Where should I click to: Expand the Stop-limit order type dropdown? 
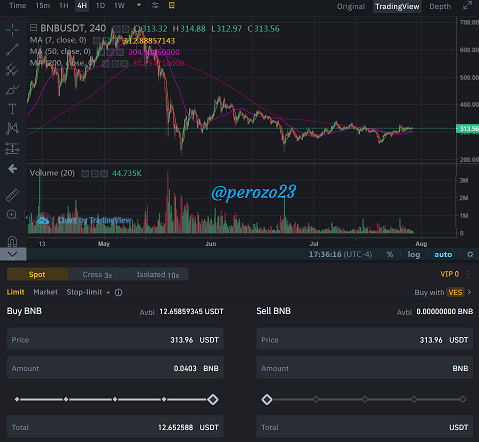coord(108,293)
